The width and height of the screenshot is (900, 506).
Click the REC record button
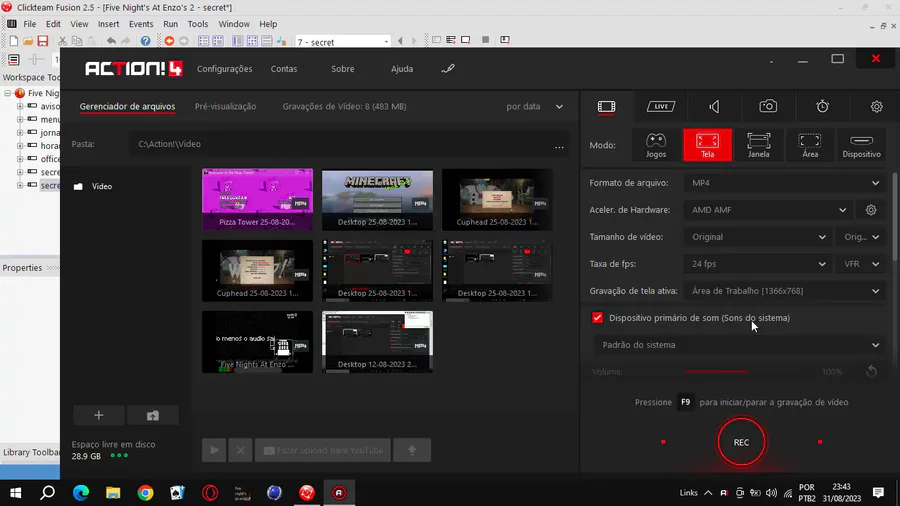click(741, 442)
